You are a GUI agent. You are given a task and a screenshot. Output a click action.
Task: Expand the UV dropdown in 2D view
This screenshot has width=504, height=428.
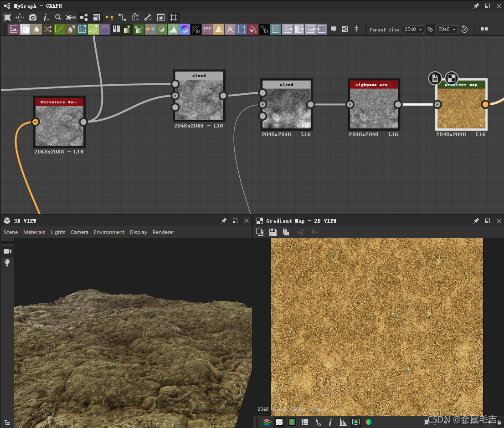click(x=314, y=232)
